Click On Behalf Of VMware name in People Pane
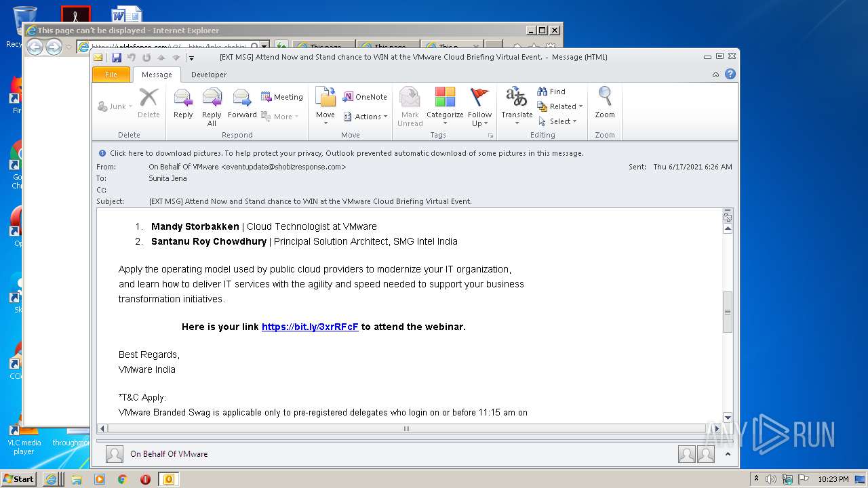 point(169,454)
